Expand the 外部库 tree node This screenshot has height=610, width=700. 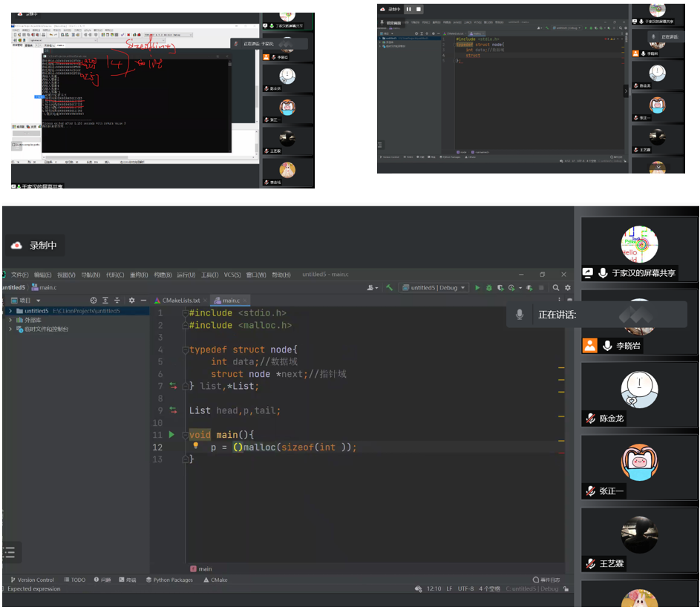point(10,320)
